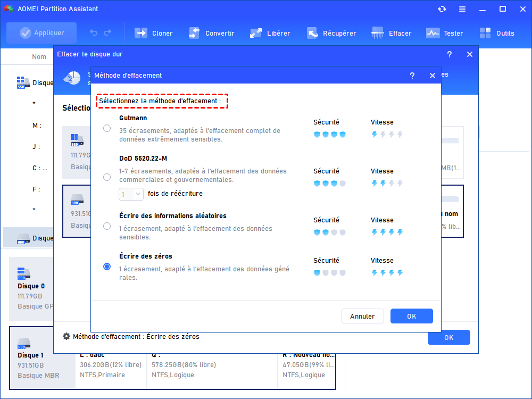Open the Tester tool
Screen dimensions: 532x399
point(444,33)
